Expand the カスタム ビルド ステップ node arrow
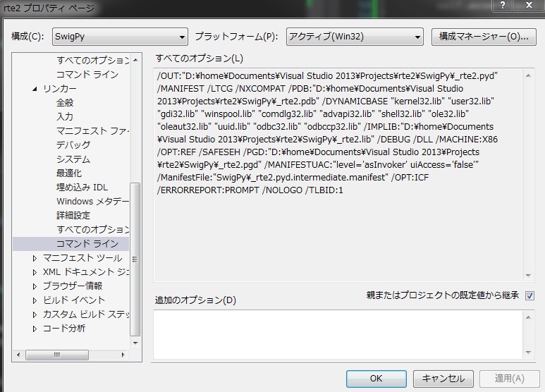The image size is (545, 392). [x=35, y=314]
